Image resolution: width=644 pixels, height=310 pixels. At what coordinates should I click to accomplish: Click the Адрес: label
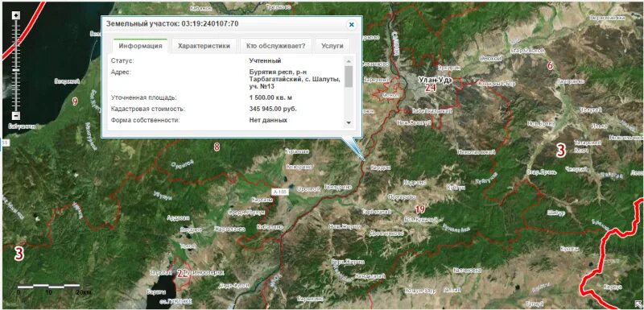(121, 72)
